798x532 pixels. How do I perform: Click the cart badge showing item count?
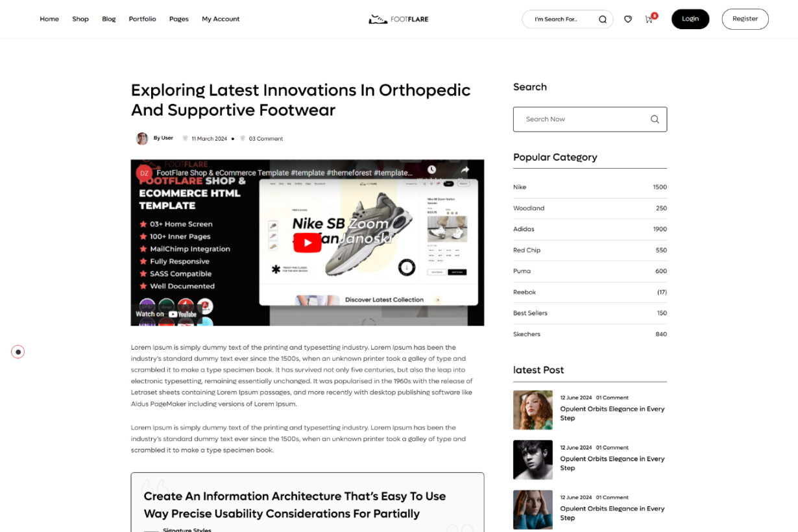[655, 15]
